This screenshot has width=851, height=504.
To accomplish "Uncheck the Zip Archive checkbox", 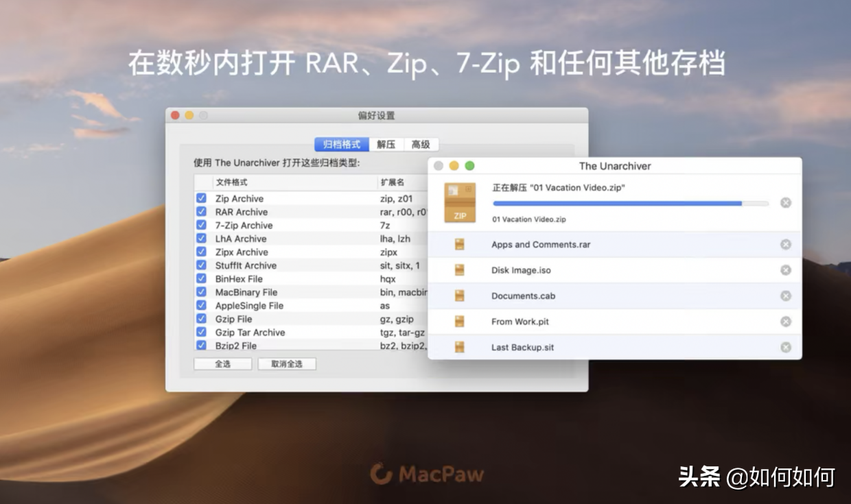I will (x=201, y=198).
